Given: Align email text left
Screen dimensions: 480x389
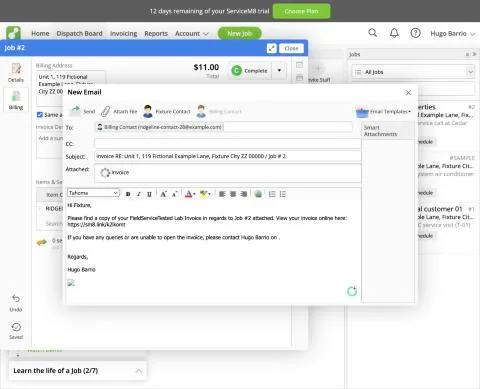Looking at the screenshot, I should 222,194.
